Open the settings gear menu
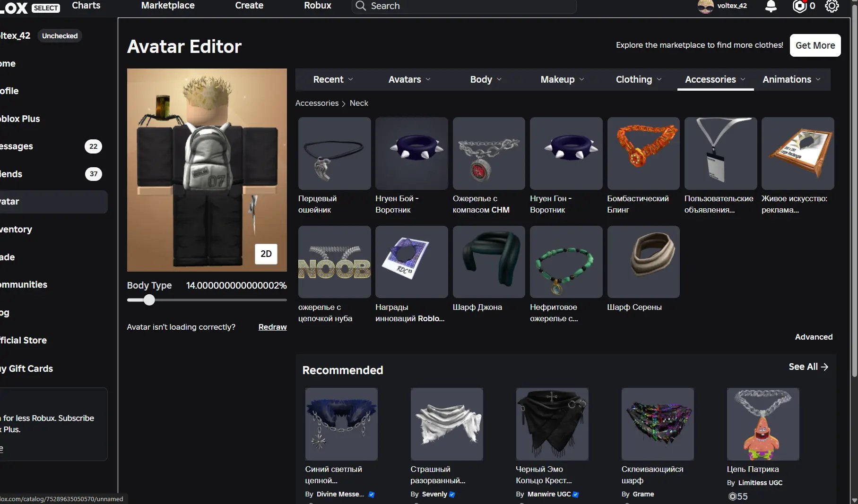 click(x=832, y=6)
